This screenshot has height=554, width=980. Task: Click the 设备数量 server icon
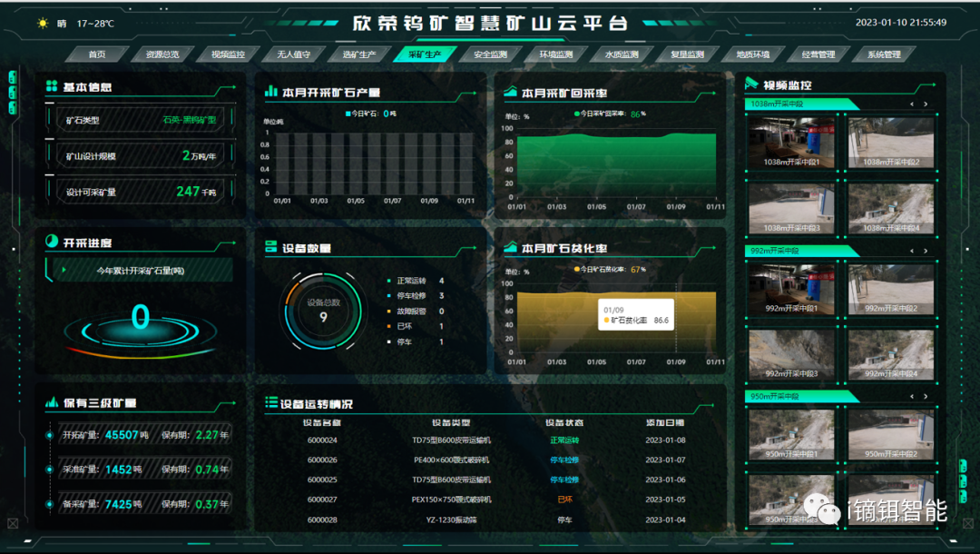[x=270, y=247]
